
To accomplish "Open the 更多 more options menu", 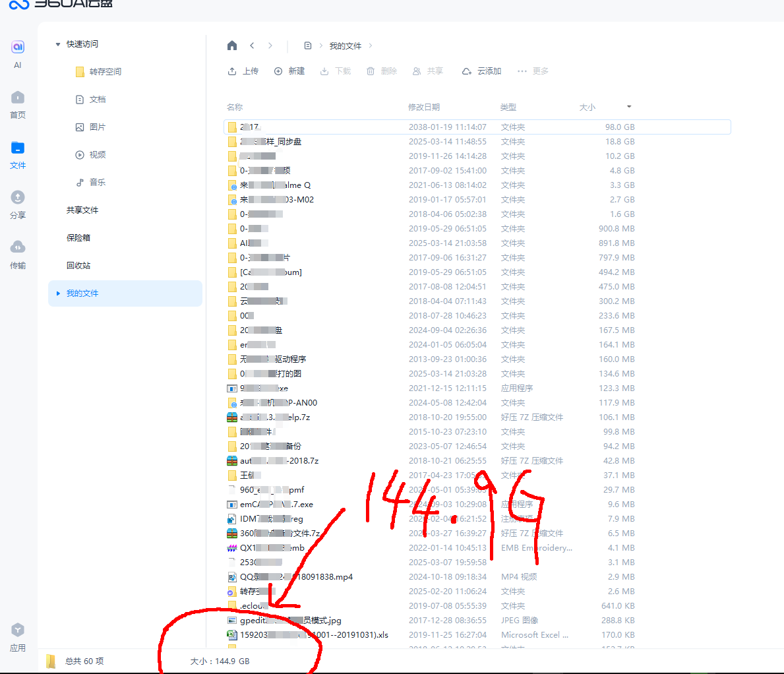I will 533,71.
